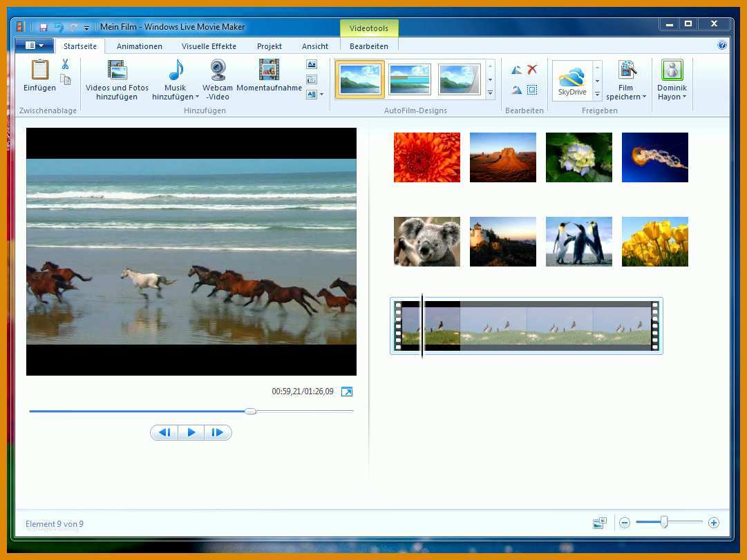Open the Visuelle Effekte tab
The width and height of the screenshot is (747, 560).
point(209,46)
